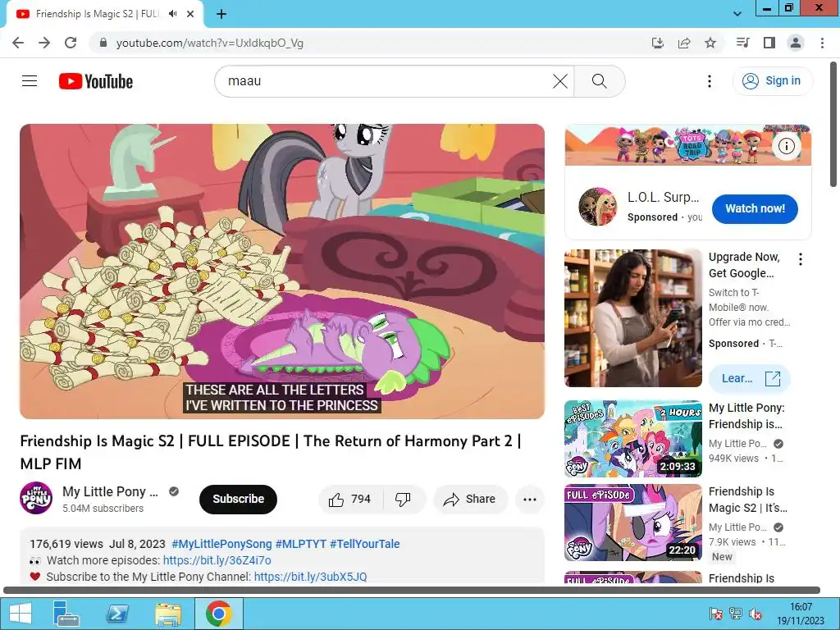
Task: Like the video with thumbs up
Action: (x=350, y=500)
